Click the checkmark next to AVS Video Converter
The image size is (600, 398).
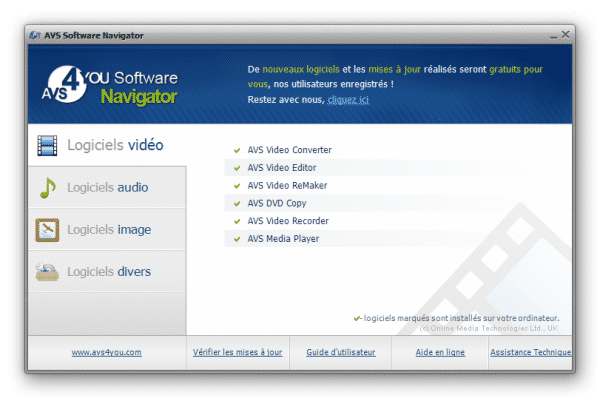[x=237, y=150]
